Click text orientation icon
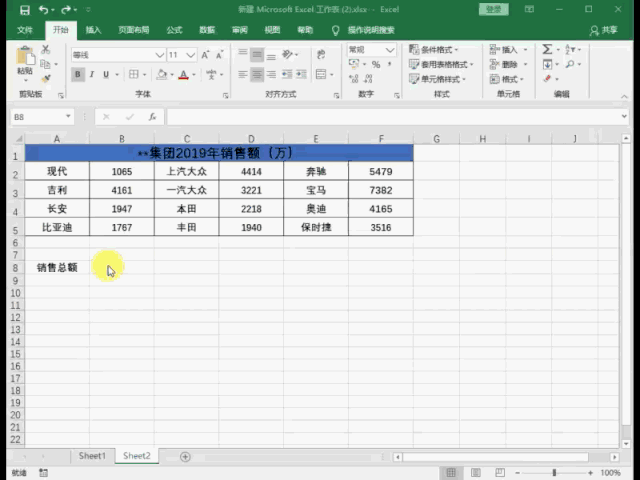This screenshot has width=640, height=480. point(288,54)
